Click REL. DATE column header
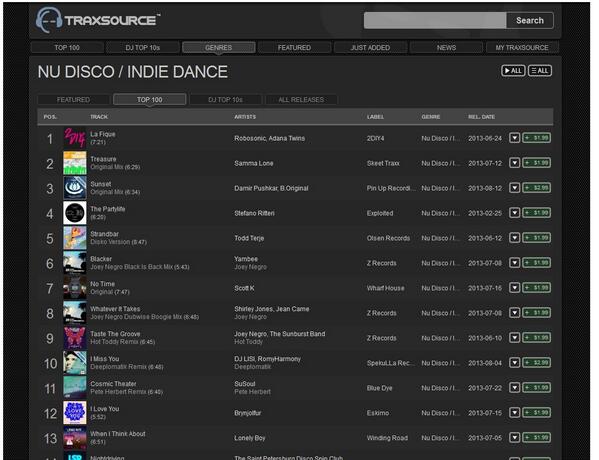This screenshot has height=460, width=599. pos(481,117)
